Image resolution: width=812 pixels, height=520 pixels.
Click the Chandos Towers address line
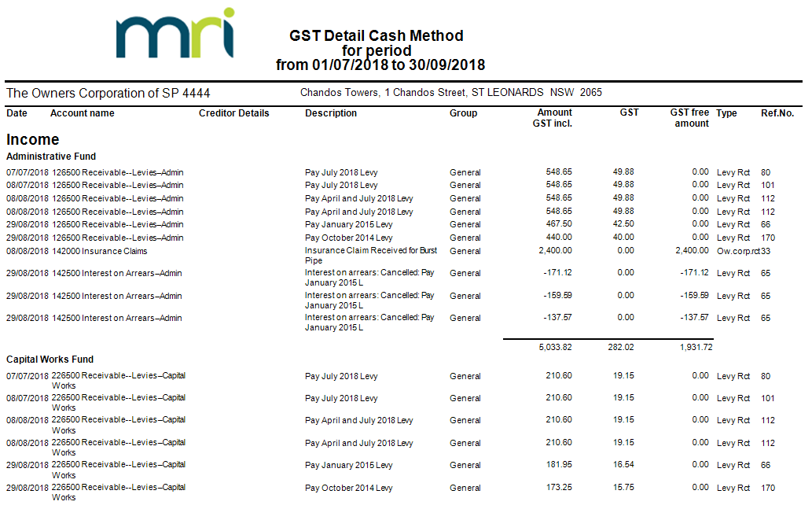point(451,92)
